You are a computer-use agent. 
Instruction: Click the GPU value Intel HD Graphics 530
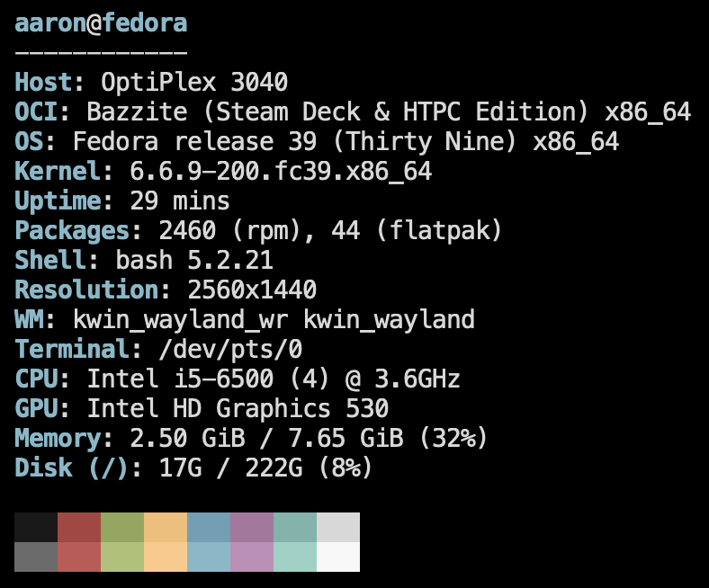[x=238, y=408]
